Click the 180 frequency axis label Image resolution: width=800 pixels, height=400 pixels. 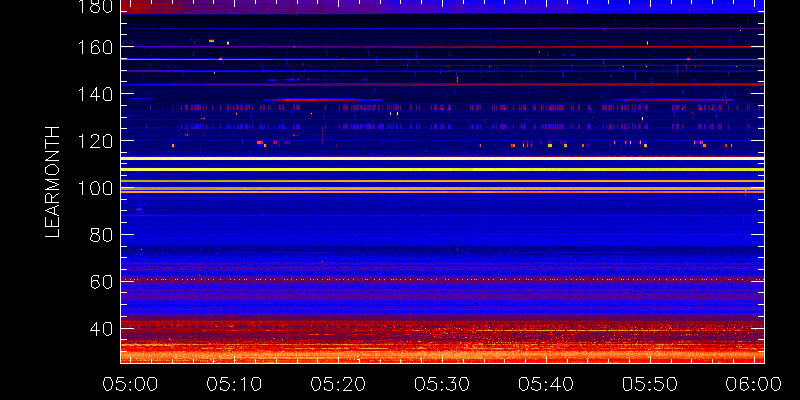coord(95,5)
